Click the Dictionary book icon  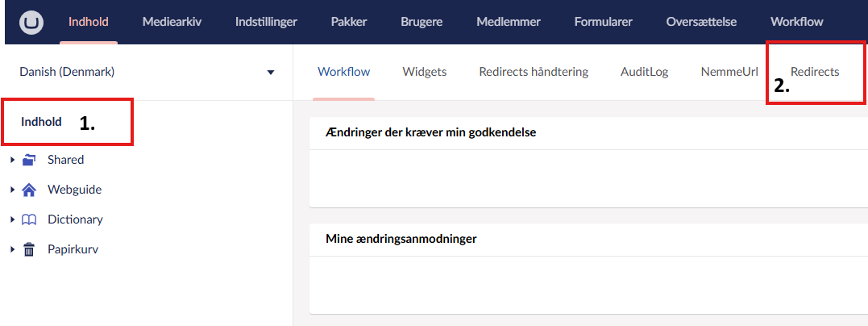29,219
